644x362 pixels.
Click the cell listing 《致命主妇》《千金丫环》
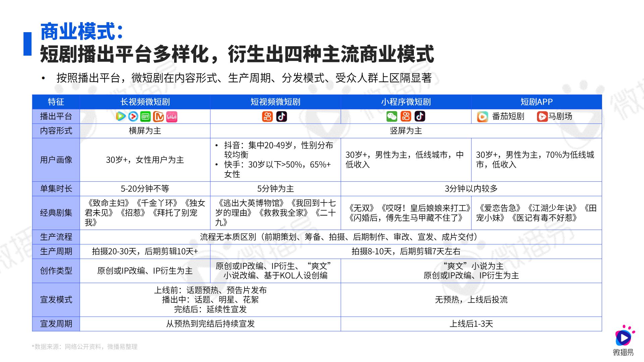pyautogui.click(x=145, y=213)
